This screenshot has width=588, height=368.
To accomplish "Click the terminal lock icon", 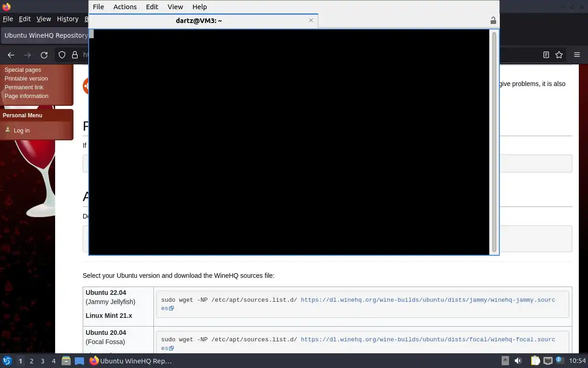I will pos(493,20).
